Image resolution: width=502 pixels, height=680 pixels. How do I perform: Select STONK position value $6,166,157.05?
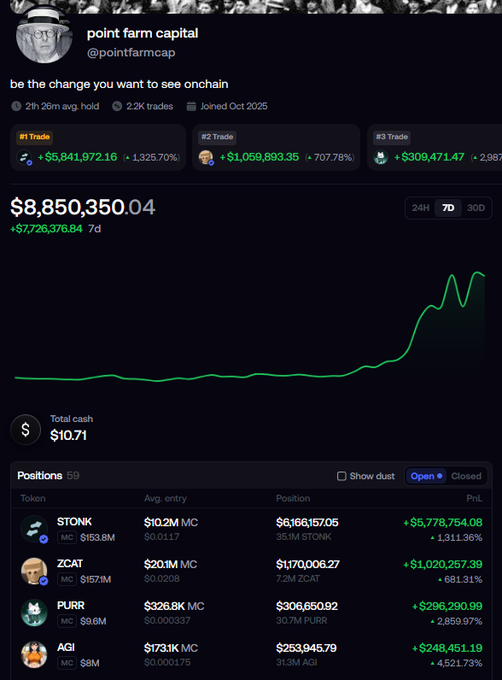click(307, 523)
